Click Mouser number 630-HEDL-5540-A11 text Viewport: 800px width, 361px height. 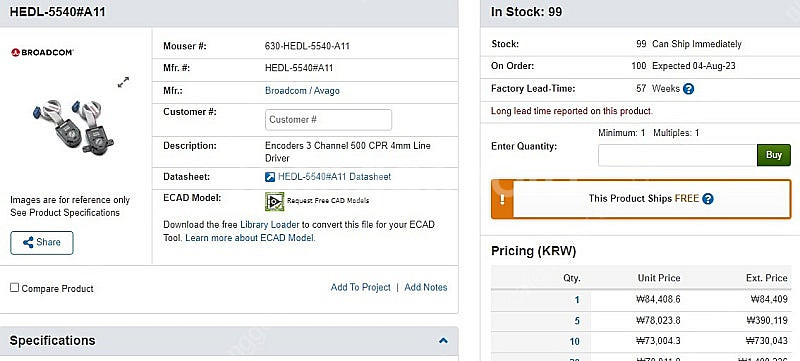307,46
